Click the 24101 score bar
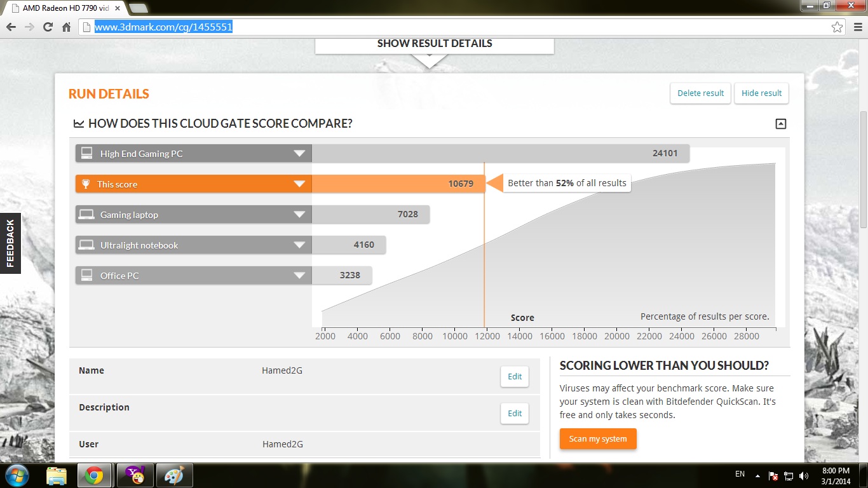868x488 pixels. [501, 153]
